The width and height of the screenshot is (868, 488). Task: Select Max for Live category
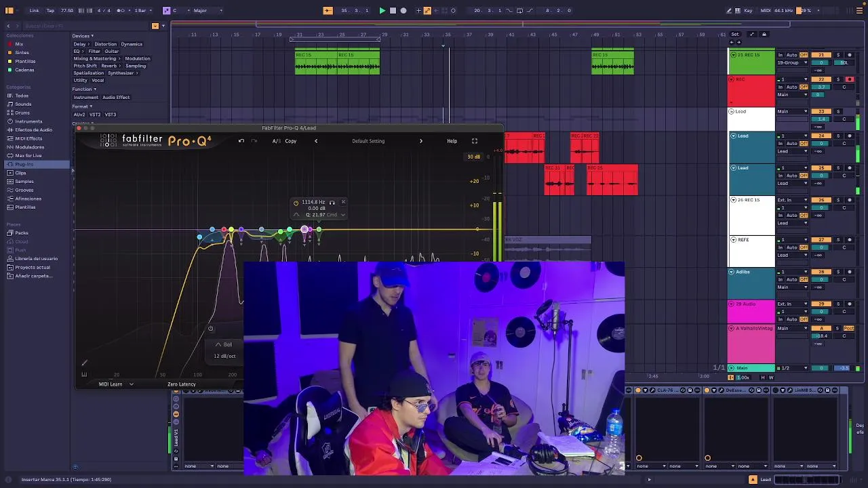click(x=28, y=156)
